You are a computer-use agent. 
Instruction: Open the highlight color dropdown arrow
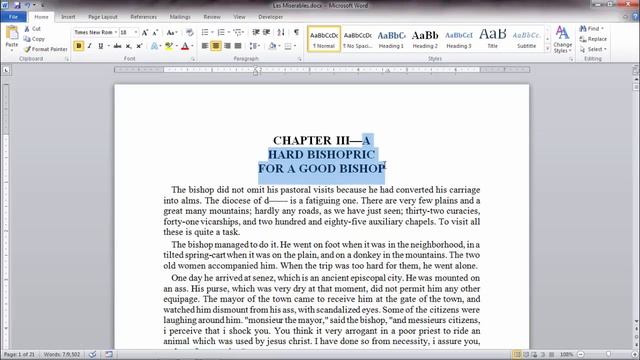pos(177,46)
